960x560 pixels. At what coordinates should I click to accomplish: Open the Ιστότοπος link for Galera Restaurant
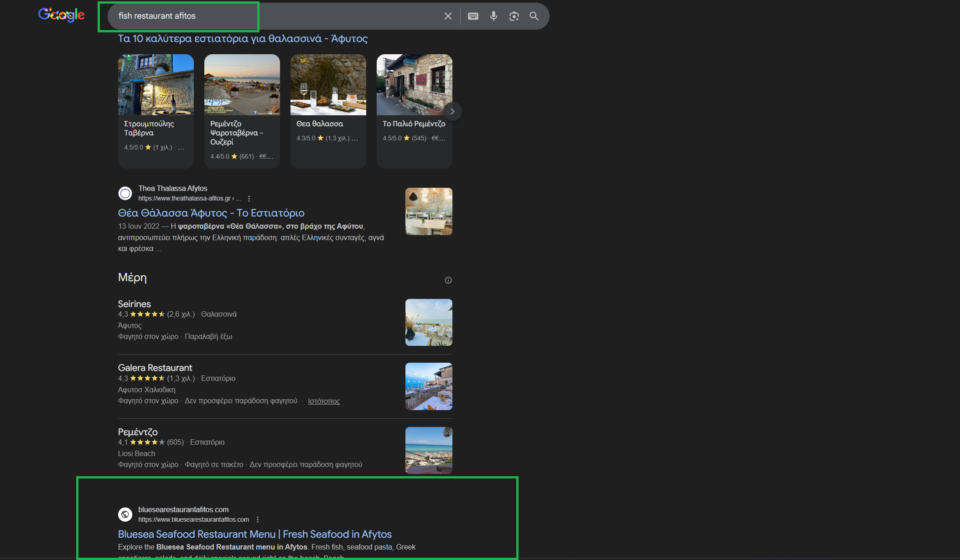324,401
